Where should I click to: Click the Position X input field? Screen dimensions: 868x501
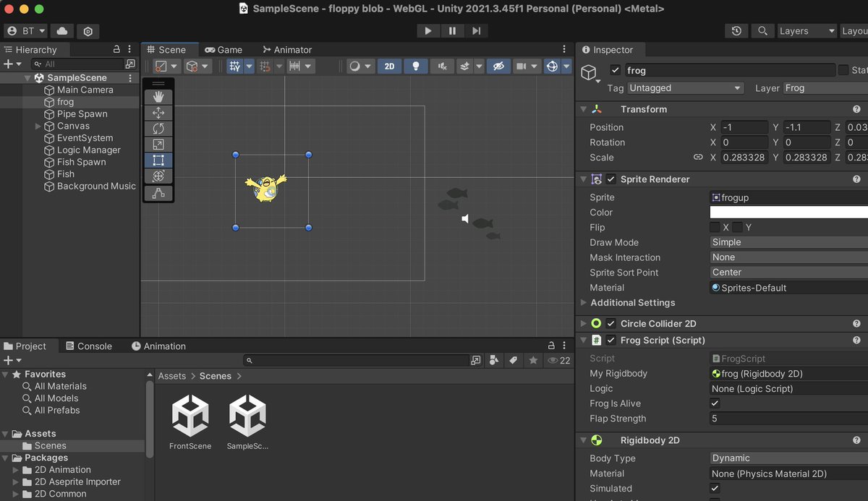click(x=745, y=127)
